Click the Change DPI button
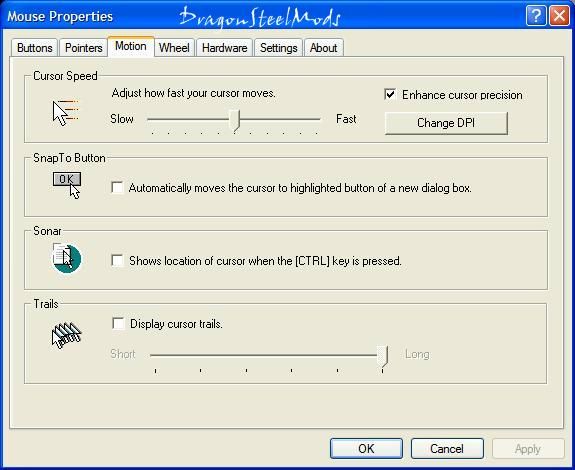575x470 pixels. click(446, 123)
